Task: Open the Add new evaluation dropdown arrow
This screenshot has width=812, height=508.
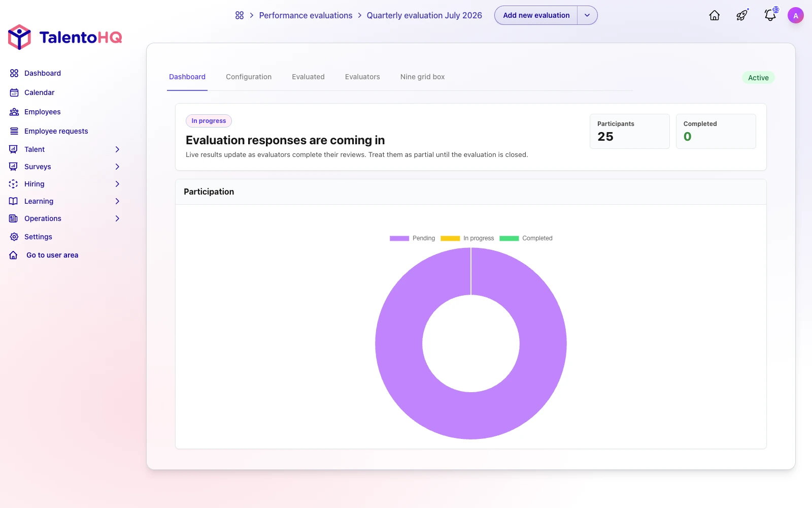Action: (x=587, y=15)
